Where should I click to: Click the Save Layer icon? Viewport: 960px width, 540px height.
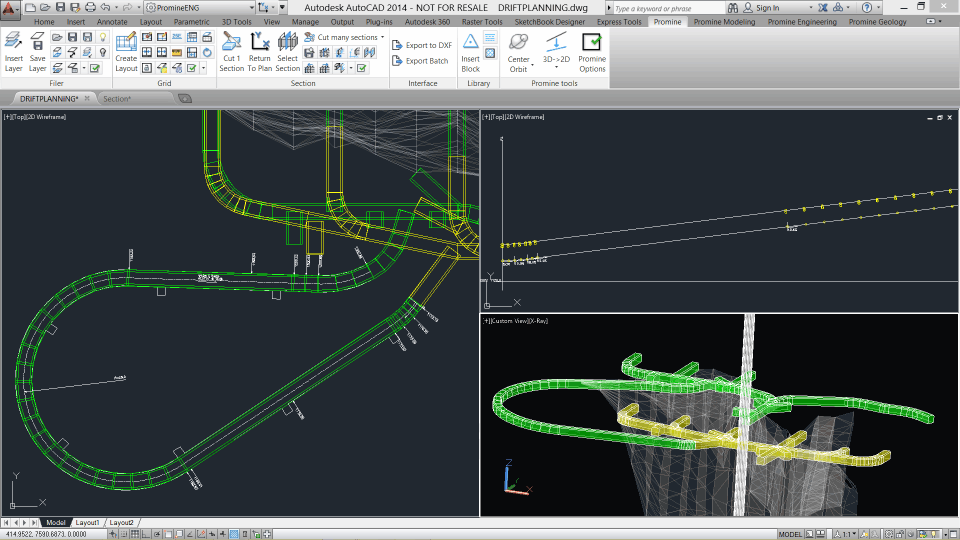tap(37, 50)
